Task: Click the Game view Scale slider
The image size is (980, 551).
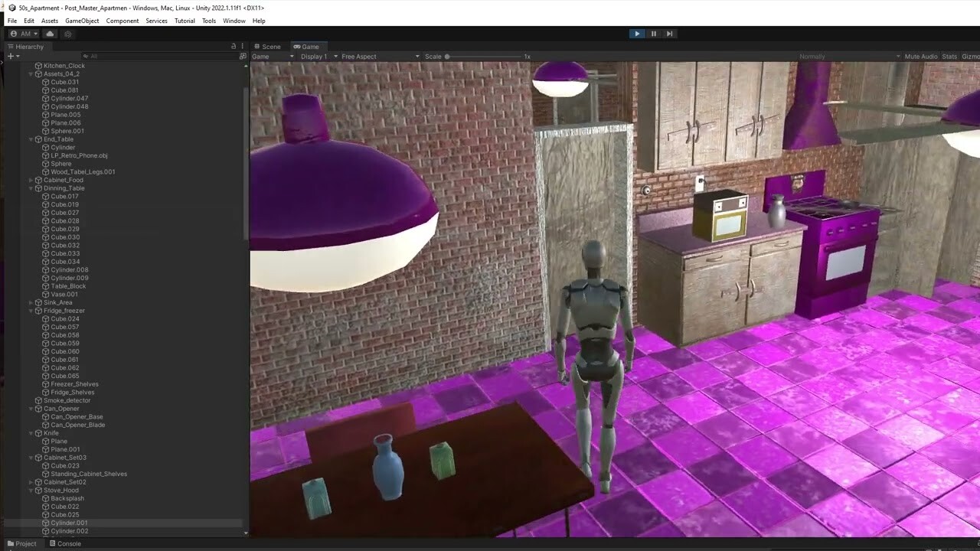Action: [482, 57]
